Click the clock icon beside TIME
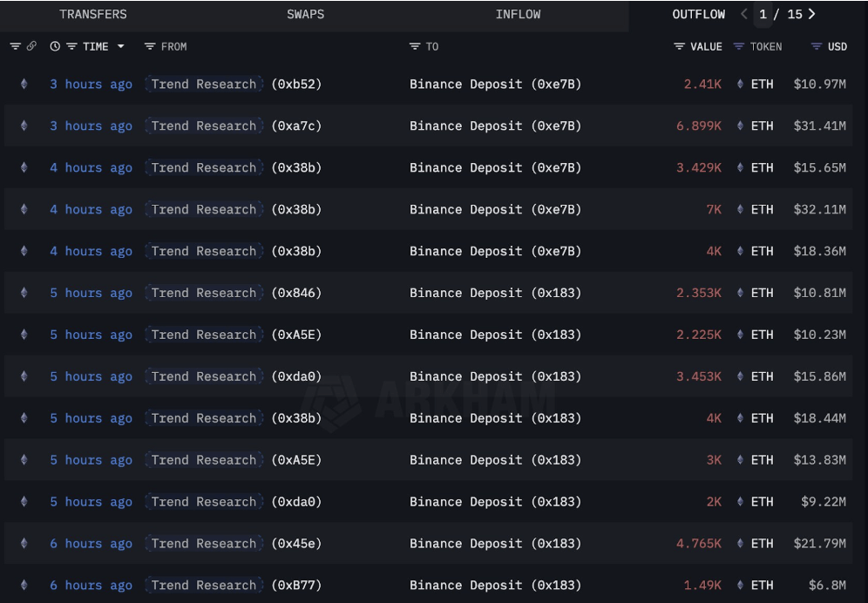Image resolution: width=868 pixels, height=603 pixels. click(55, 47)
